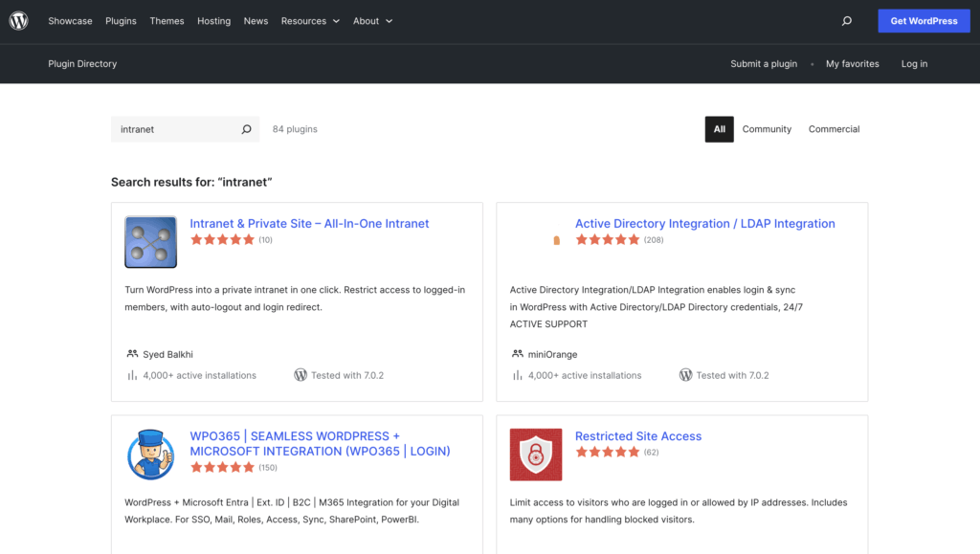Click the (62) ratings count
980x554 pixels.
click(x=651, y=453)
